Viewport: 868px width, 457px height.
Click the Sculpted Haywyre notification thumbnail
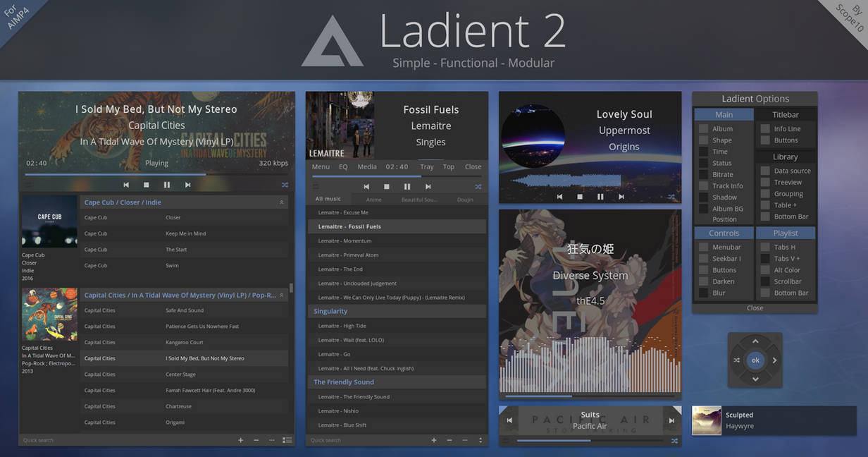coord(707,420)
